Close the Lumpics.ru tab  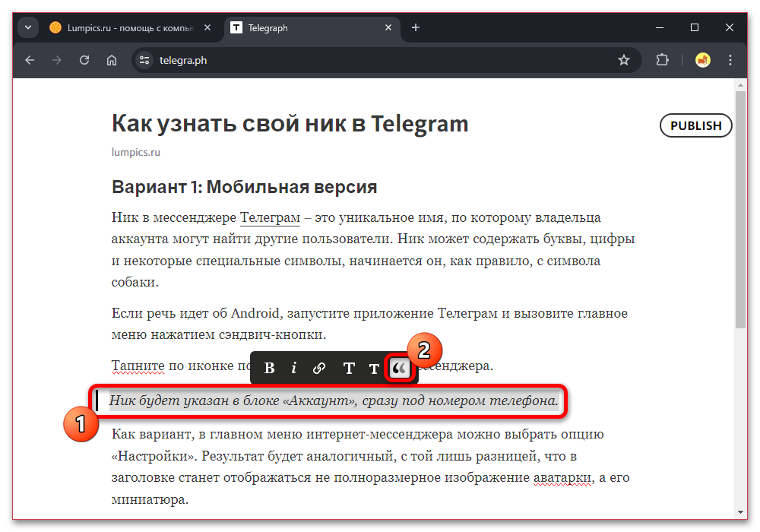[207, 27]
